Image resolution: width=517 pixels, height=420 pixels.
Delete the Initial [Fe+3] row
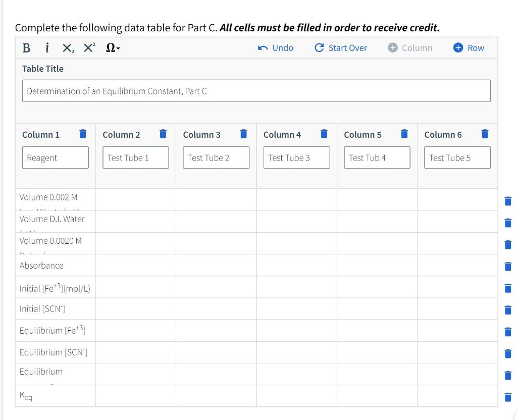[508, 288]
